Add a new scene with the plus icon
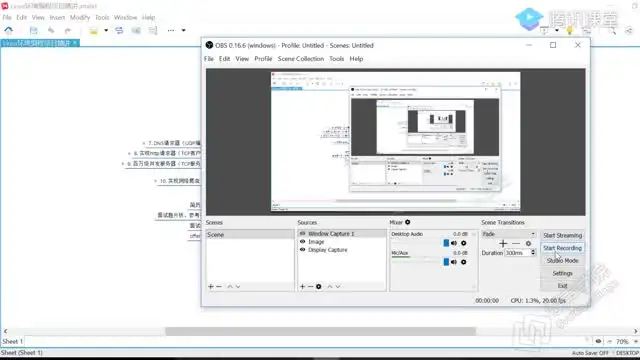The image size is (640, 360). coord(211,287)
